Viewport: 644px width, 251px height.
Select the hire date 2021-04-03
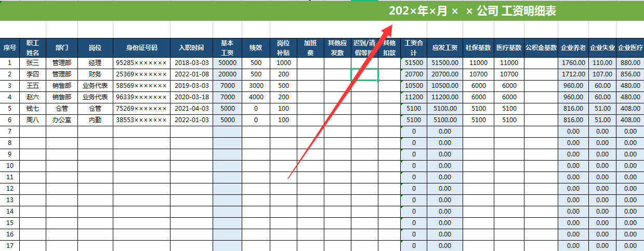click(191, 109)
